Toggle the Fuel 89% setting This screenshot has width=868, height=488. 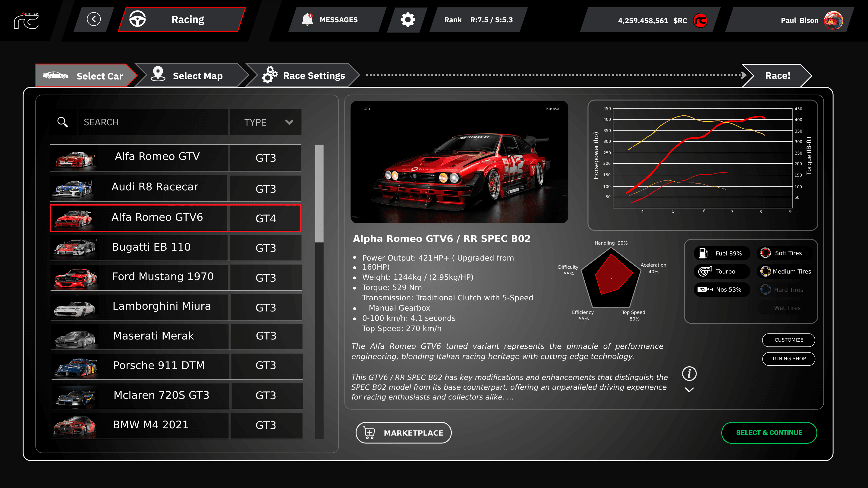point(722,253)
